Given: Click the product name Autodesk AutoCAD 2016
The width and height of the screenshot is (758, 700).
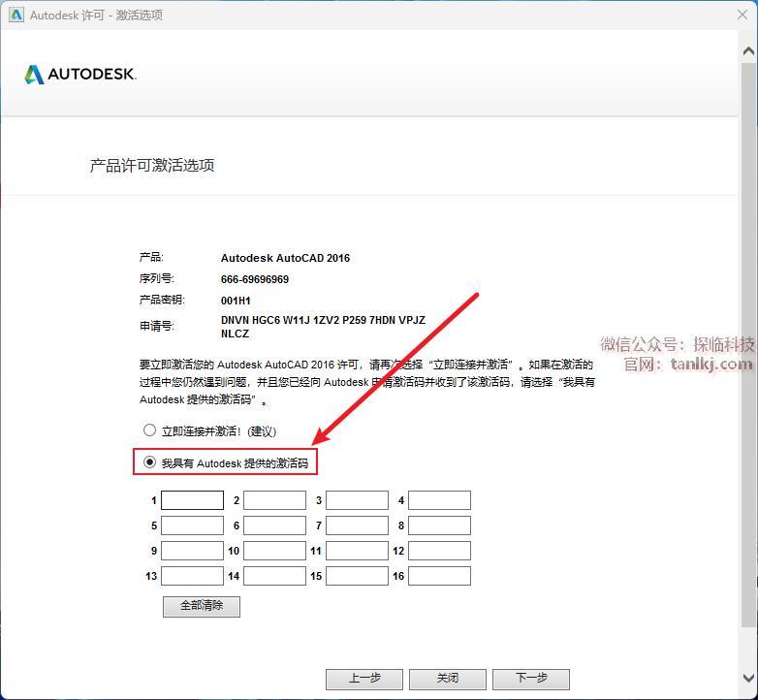Looking at the screenshot, I should 285,258.
